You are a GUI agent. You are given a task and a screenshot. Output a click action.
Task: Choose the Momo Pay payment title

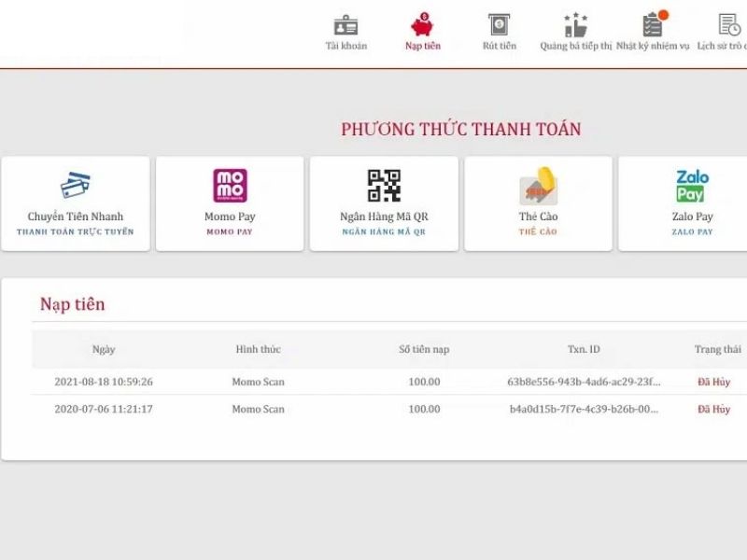click(230, 217)
